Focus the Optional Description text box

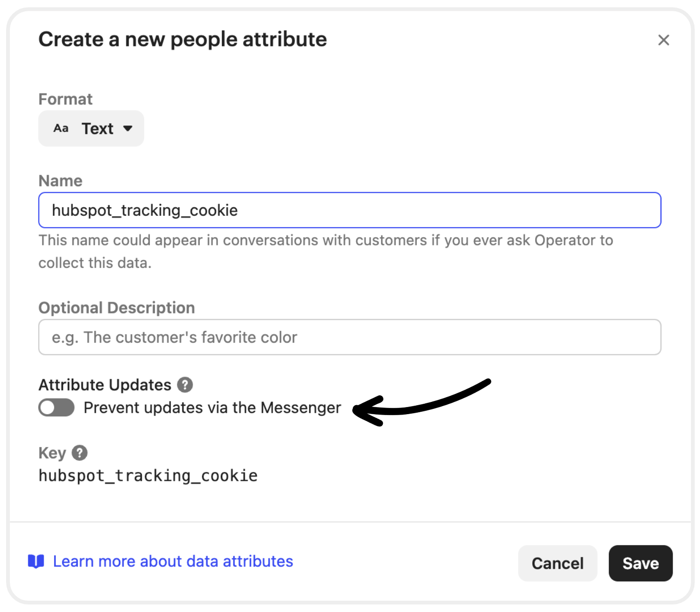pos(350,337)
